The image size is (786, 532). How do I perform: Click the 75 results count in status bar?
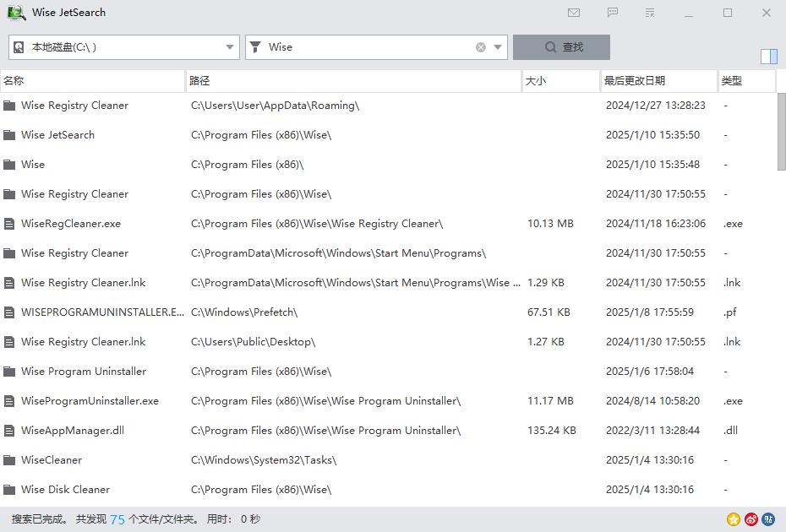[117, 519]
